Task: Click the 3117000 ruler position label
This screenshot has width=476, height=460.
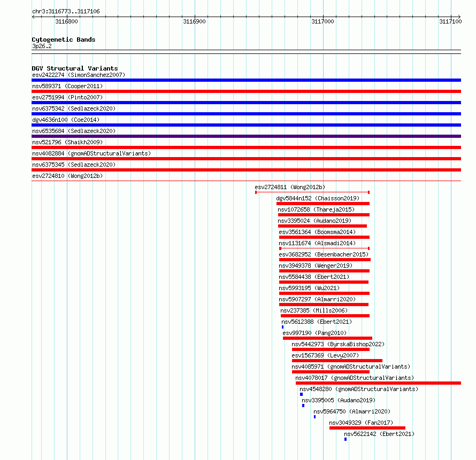Action: (x=323, y=21)
